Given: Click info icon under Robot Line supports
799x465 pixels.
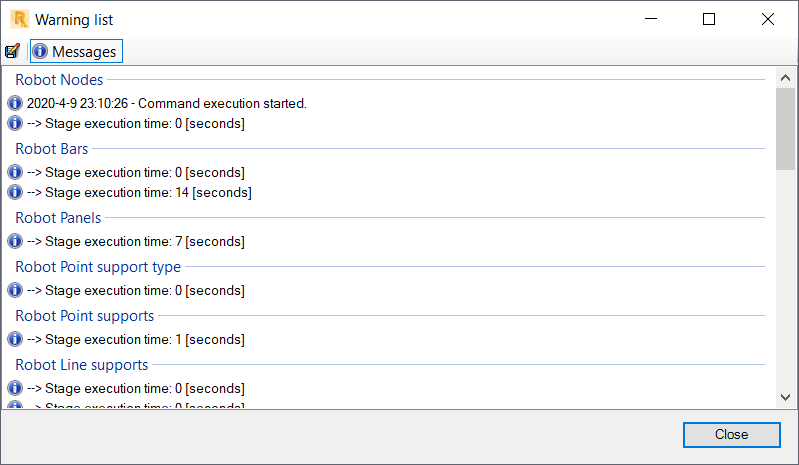Looking at the screenshot, I should click(x=15, y=388).
